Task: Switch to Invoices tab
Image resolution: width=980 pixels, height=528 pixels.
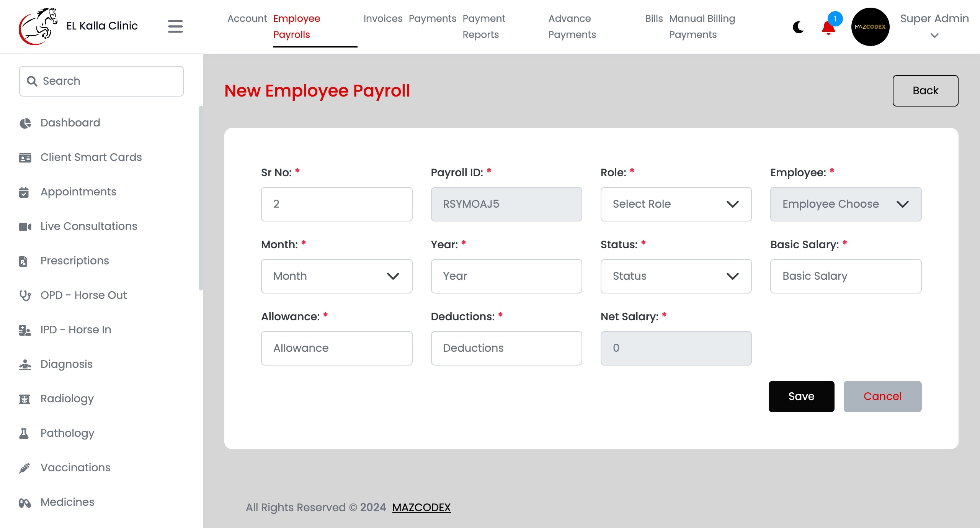Action: click(383, 18)
